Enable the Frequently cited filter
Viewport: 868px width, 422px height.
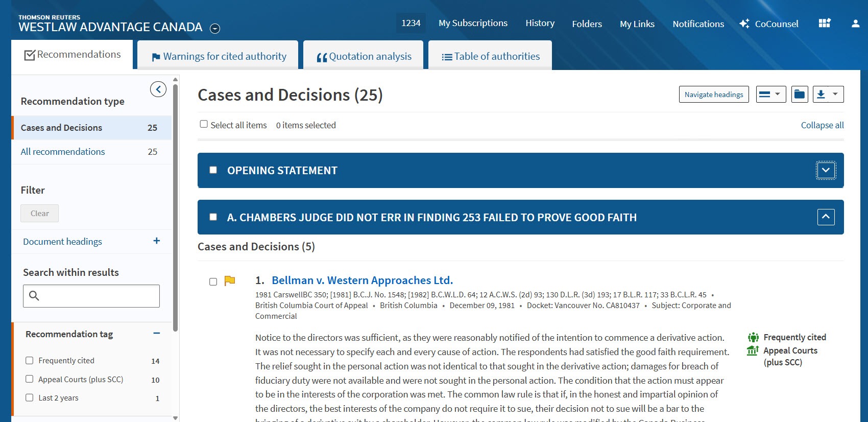pos(30,360)
